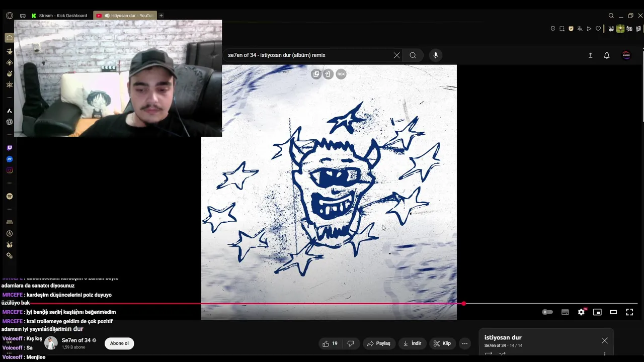Click pop-out video overlay icon

pos(316,74)
